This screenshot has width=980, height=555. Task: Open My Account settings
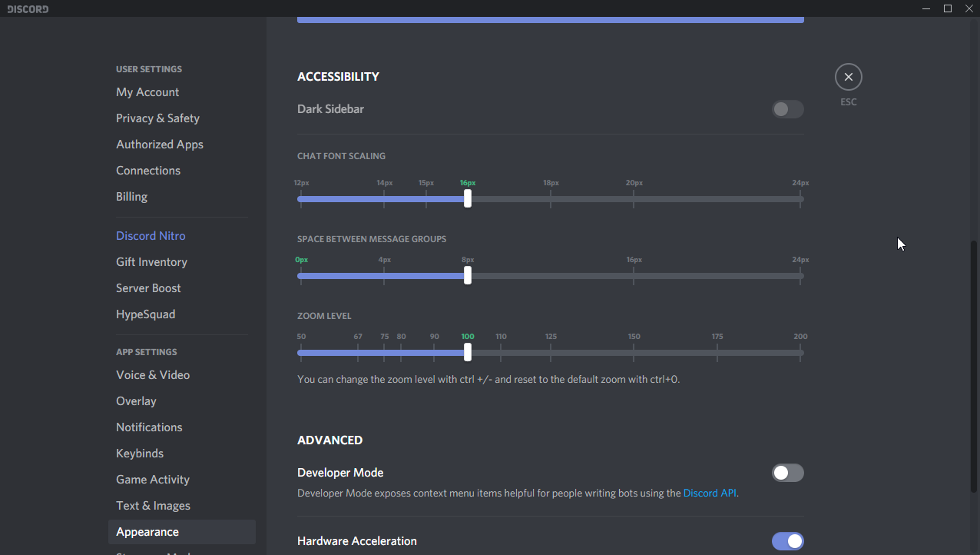(x=147, y=92)
